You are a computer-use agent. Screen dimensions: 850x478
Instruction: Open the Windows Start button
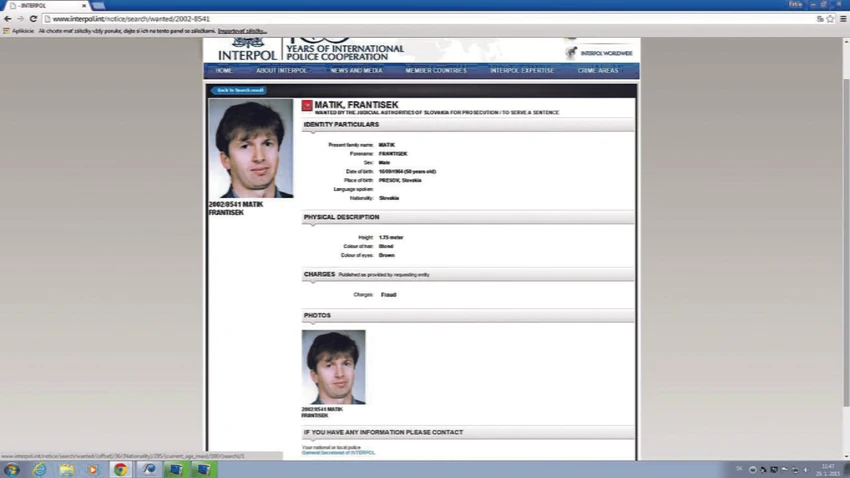12,470
